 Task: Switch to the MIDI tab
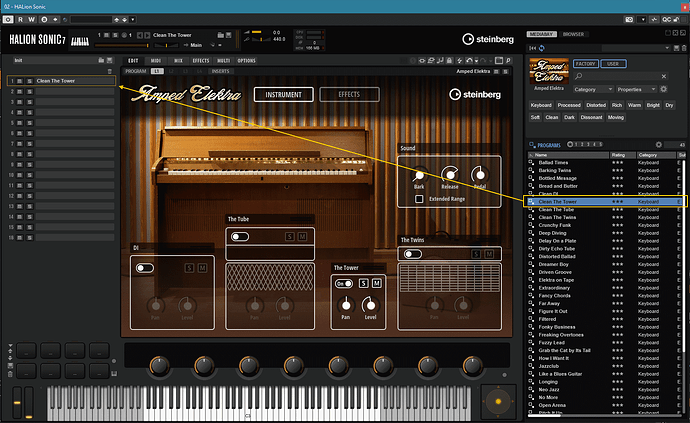[x=156, y=61]
